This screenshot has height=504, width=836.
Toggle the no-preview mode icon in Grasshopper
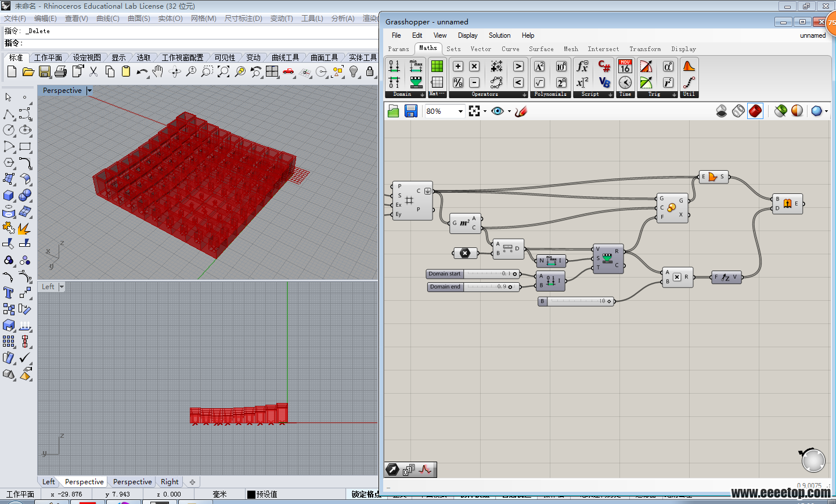click(722, 111)
